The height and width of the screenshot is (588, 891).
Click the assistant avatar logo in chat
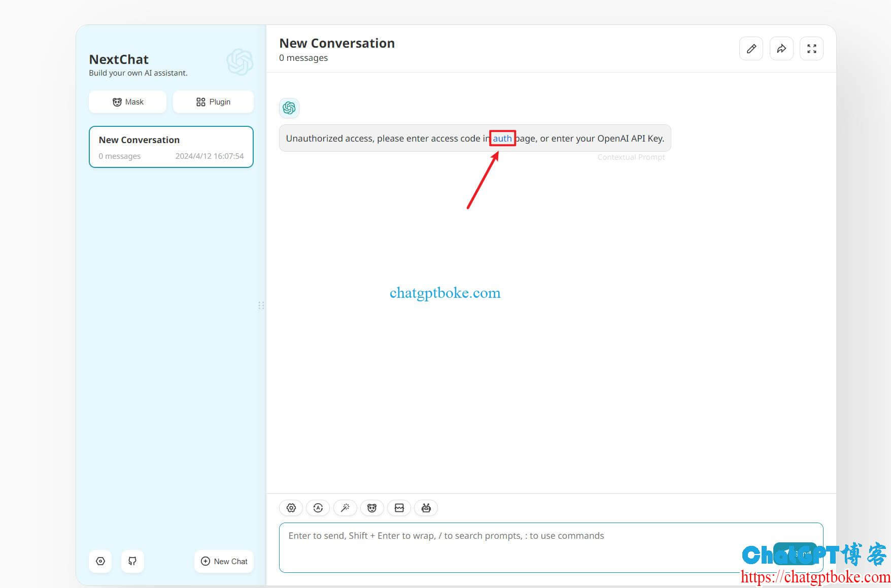point(289,108)
